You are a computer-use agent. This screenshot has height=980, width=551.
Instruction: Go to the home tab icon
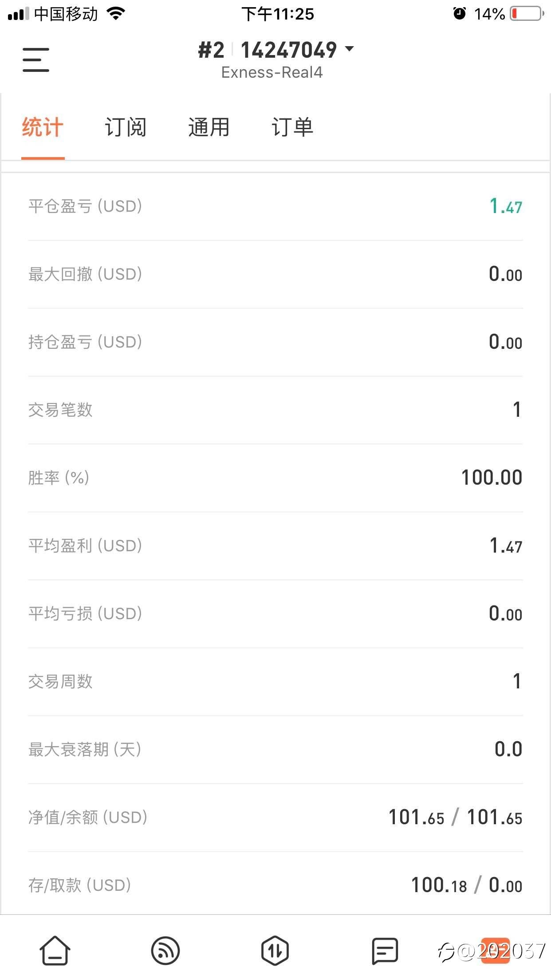coord(55,951)
